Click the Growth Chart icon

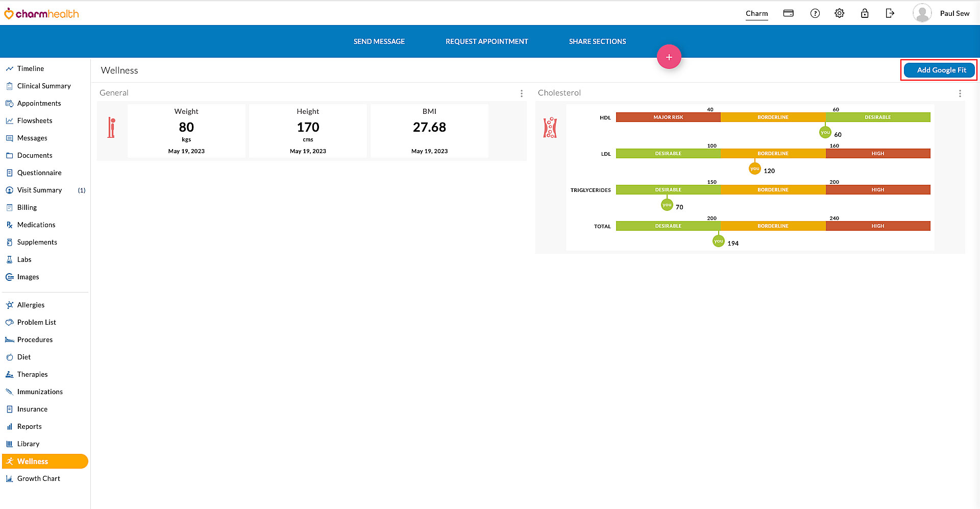pos(10,478)
